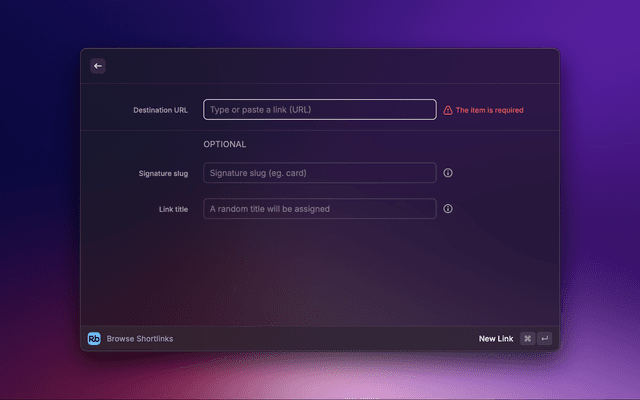Click the Browse Shortlinks title text
The width and height of the screenshot is (640, 400).
tap(140, 339)
